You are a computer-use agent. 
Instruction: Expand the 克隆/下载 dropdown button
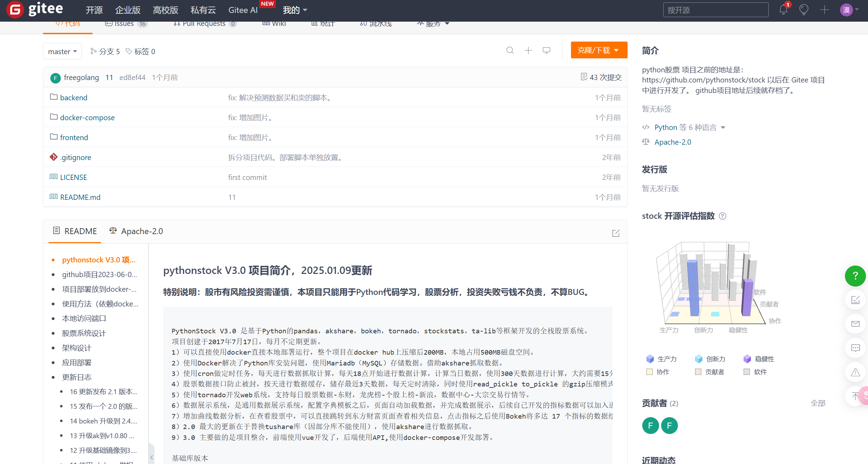[599, 50]
